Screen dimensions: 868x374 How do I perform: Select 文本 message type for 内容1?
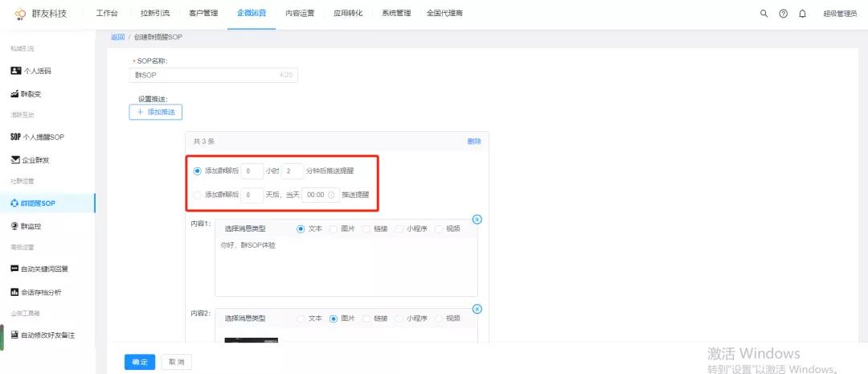(301, 228)
